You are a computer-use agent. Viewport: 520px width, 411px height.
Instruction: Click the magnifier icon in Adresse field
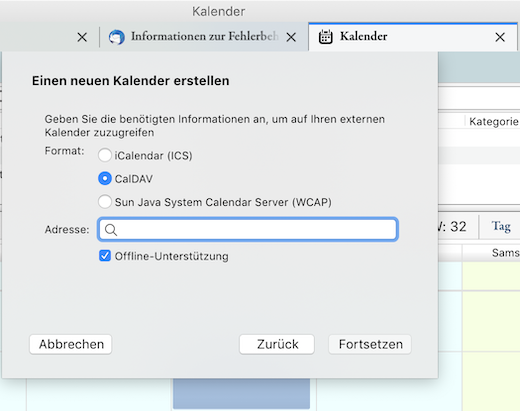pos(111,230)
